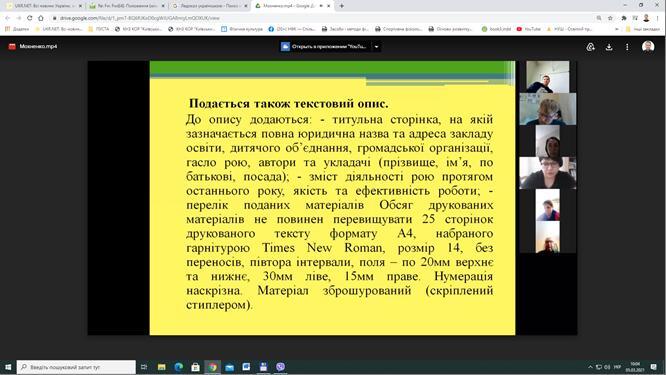Open the Windows Start menu

8,367
